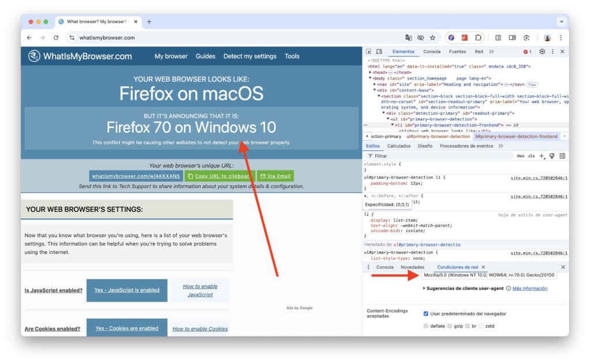The image size is (590, 364).
Task: Open the tab search dropdown at window top
Action: click(x=561, y=22)
